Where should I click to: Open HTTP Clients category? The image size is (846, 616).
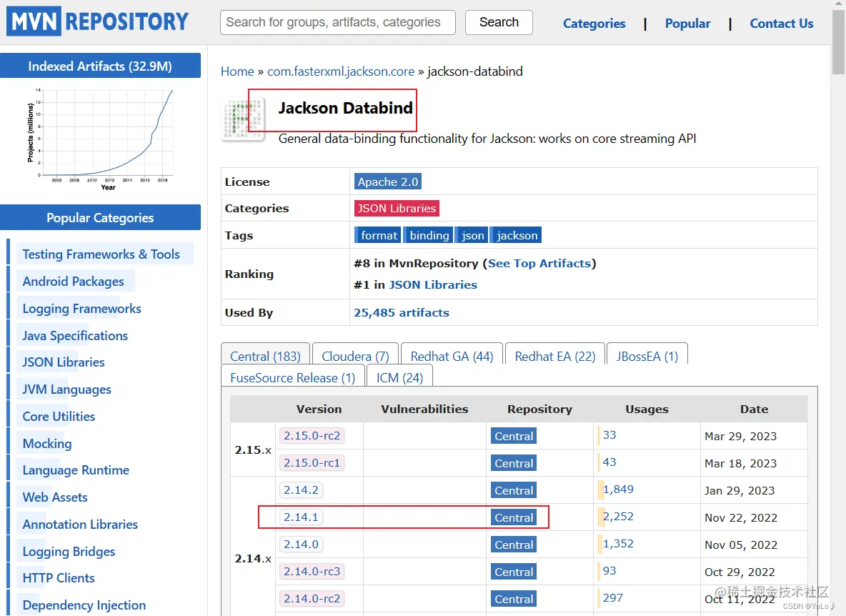[59, 578]
